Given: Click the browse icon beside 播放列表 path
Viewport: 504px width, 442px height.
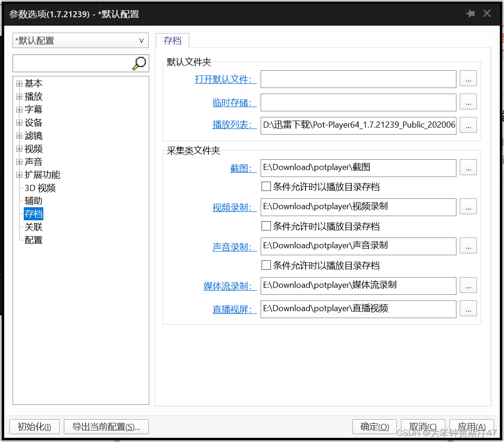Looking at the screenshot, I should pos(468,125).
